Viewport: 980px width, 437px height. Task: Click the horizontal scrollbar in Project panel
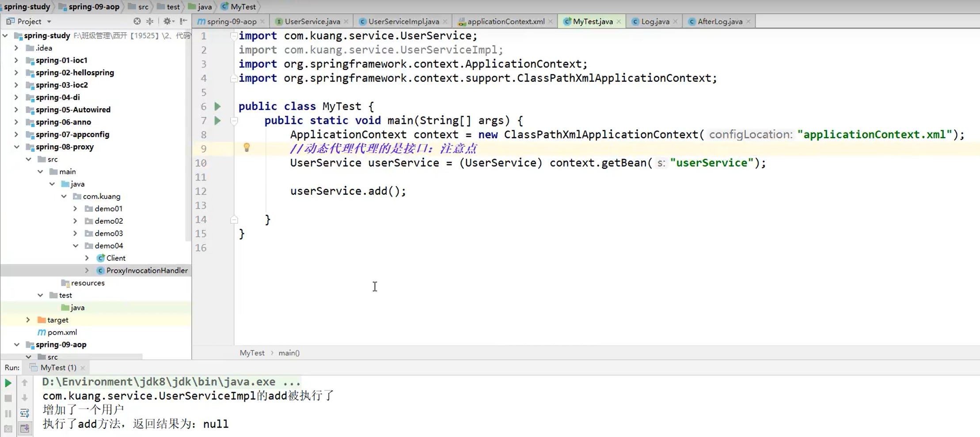click(72, 356)
